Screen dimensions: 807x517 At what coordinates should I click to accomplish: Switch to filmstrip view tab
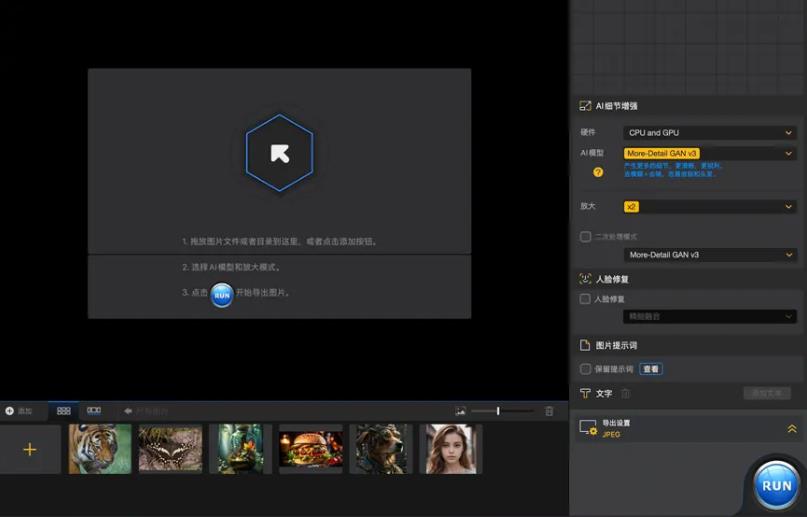(94, 411)
